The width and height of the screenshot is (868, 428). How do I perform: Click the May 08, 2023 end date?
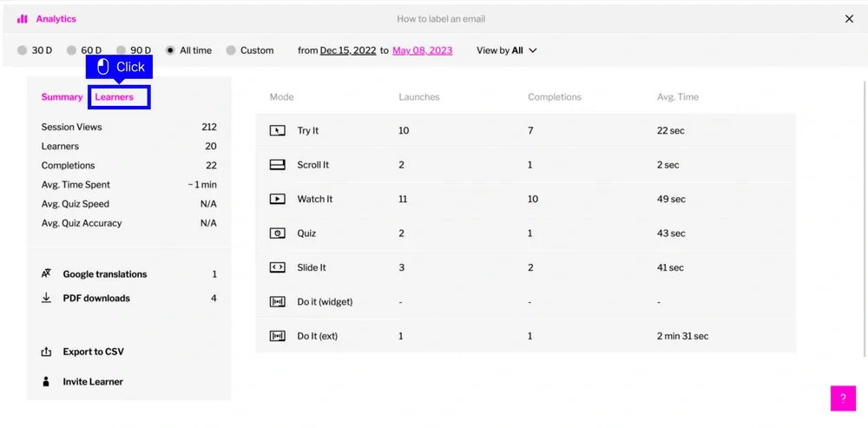pos(423,50)
